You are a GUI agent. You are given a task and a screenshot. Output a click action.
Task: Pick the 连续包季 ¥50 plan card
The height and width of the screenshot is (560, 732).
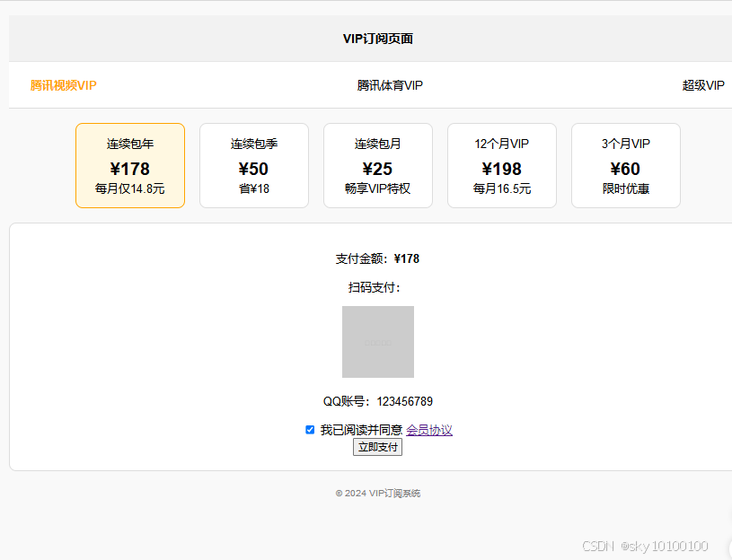(254, 165)
